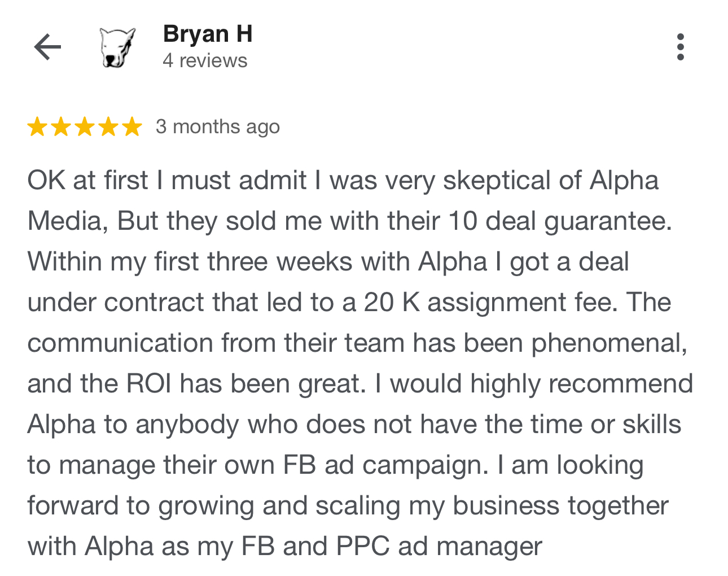Open Bryan H's profile name
Image resolution: width=728 pixels, height=576 pixels.
[208, 34]
